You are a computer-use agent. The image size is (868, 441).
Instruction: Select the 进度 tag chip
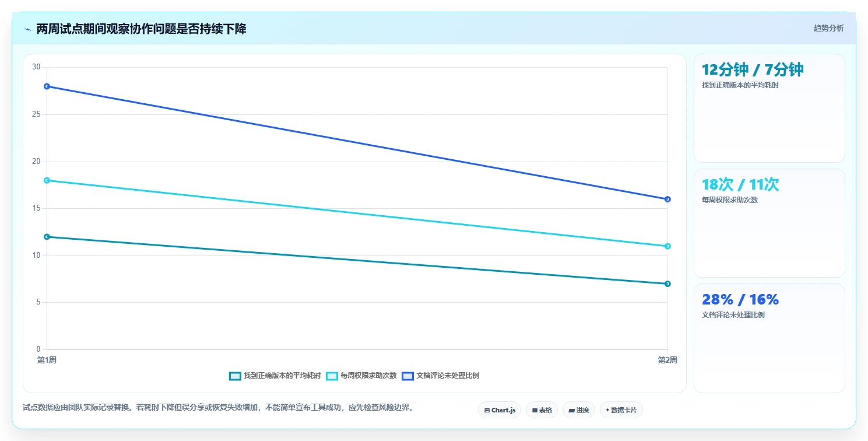click(x=579, y=410)
